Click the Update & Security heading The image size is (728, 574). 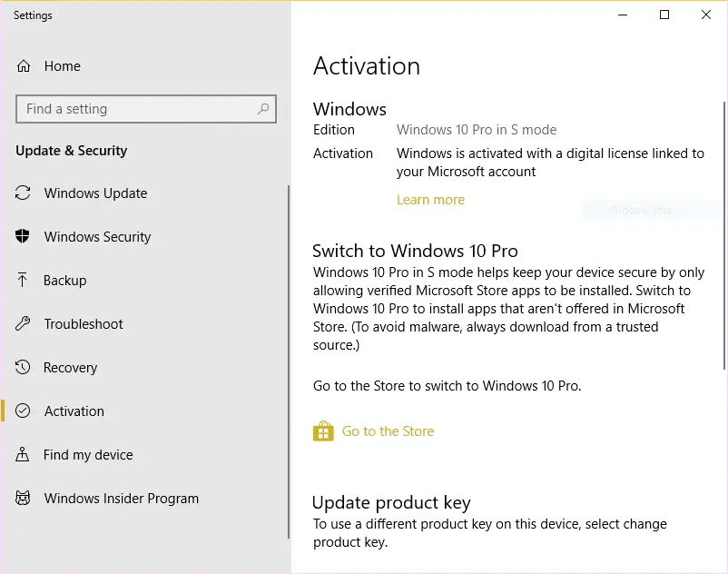(x=71, y=151)
